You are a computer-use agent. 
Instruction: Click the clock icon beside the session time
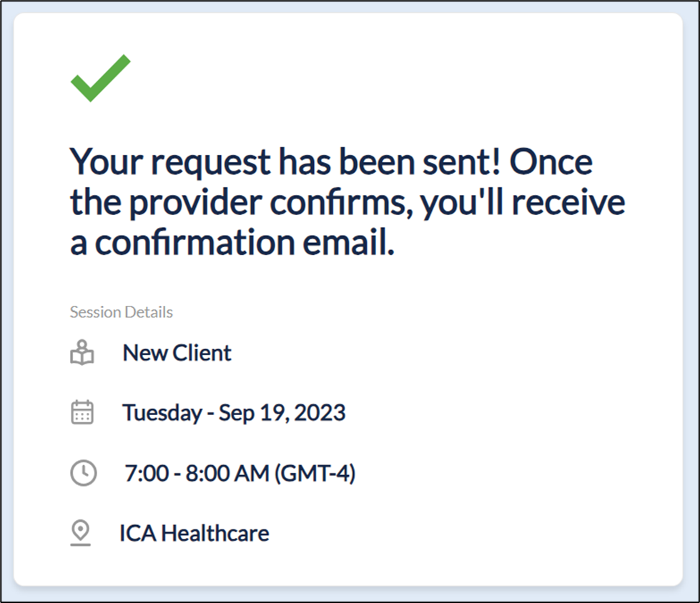pos(83,473)
